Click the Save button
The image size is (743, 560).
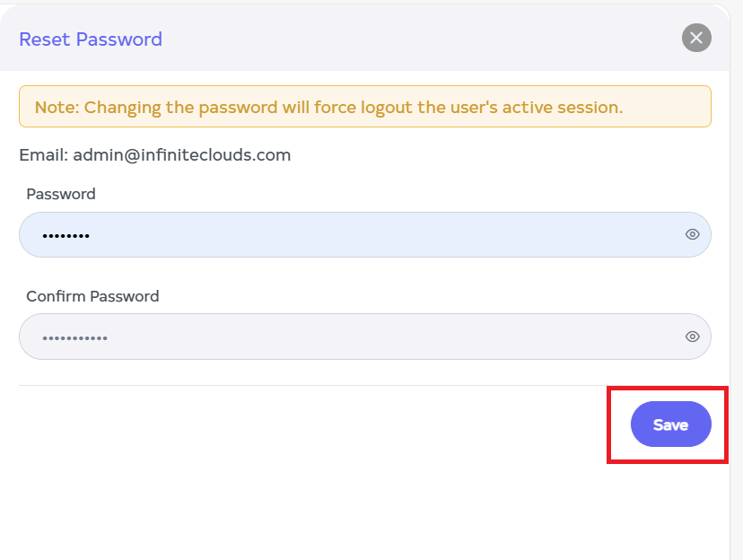(x=670, y=424)
